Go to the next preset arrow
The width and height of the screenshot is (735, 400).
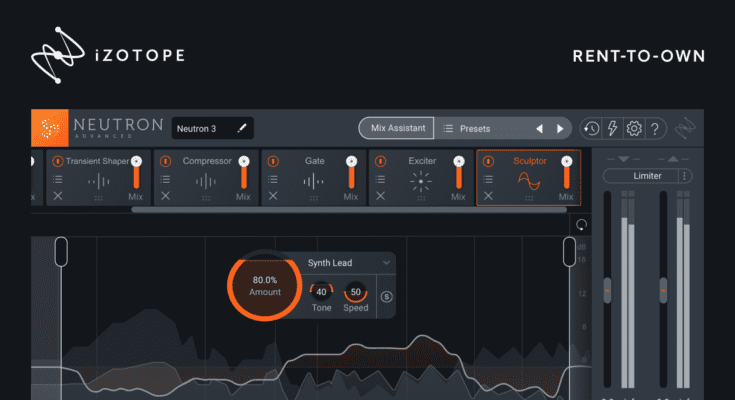(x=561, y=129)
